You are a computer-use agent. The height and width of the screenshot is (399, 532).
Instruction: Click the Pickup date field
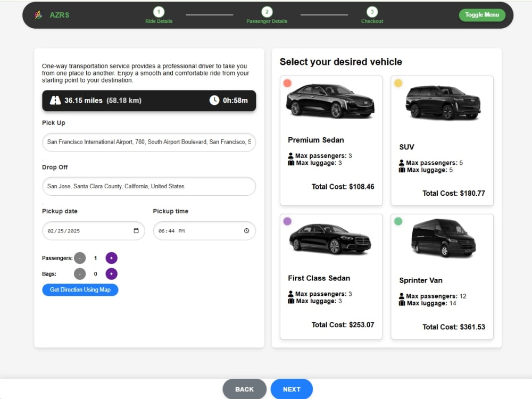[94, 231]
